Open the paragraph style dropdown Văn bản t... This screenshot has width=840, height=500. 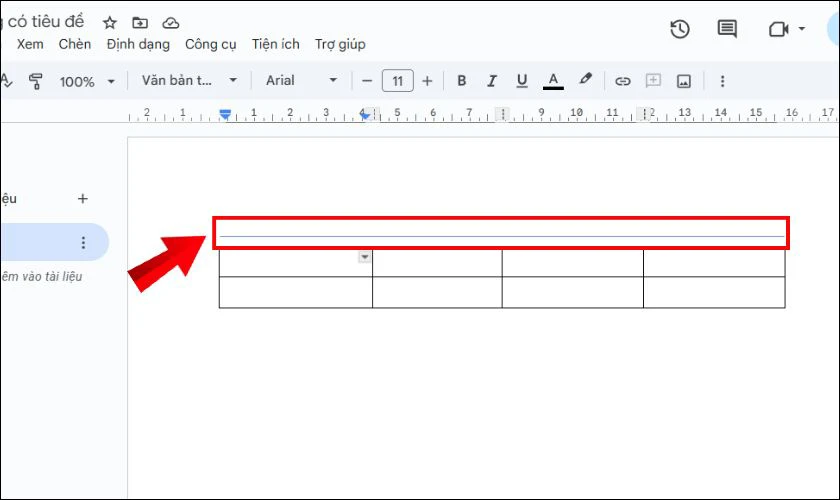tap(189, 81)
